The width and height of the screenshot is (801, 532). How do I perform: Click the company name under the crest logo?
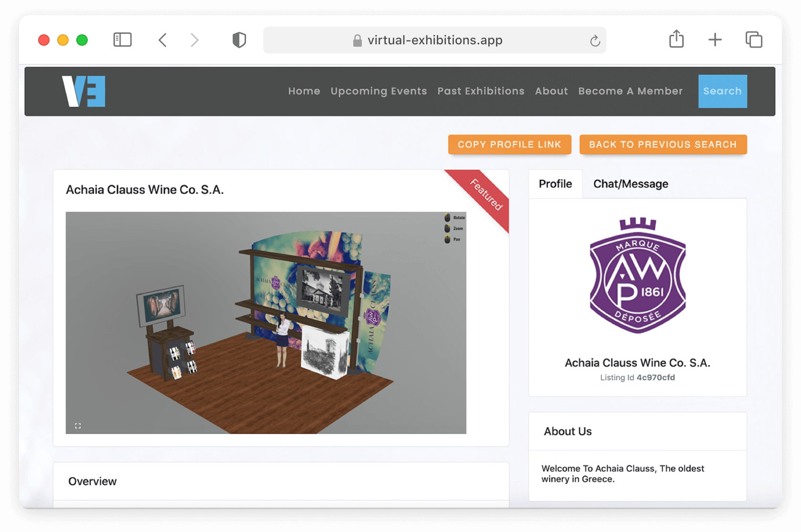coord(637,363)
